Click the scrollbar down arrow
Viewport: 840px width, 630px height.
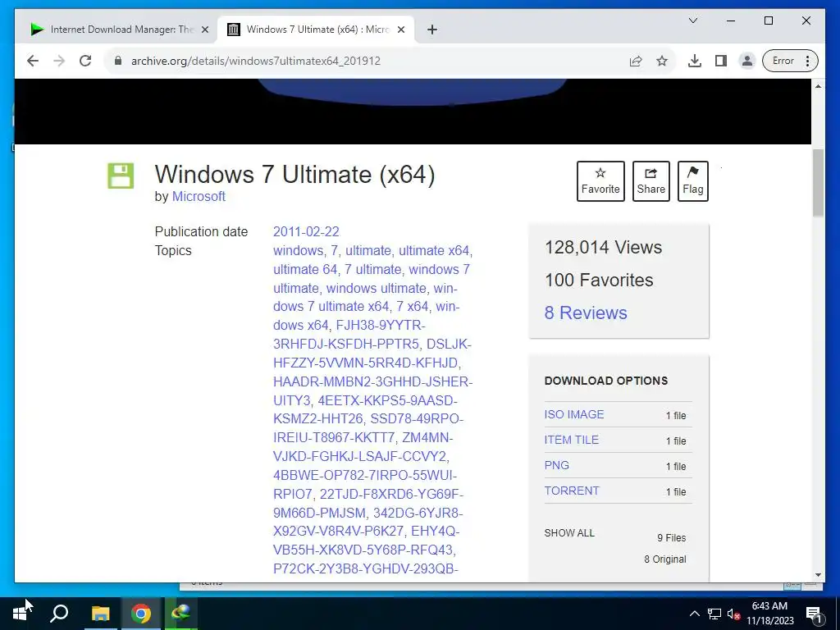(818, 575)
